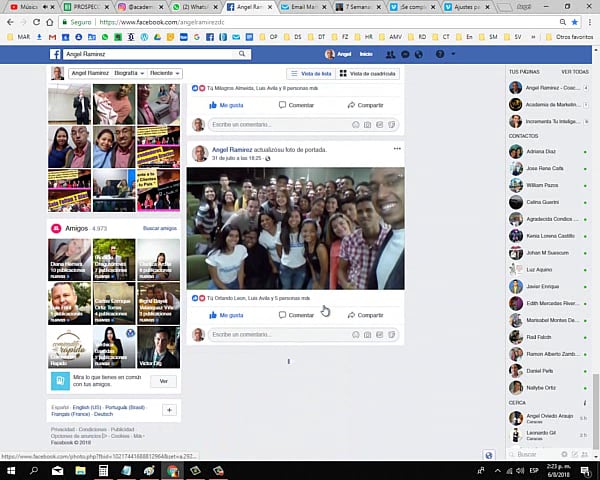Click Buscar amigos link

[160, 228]
